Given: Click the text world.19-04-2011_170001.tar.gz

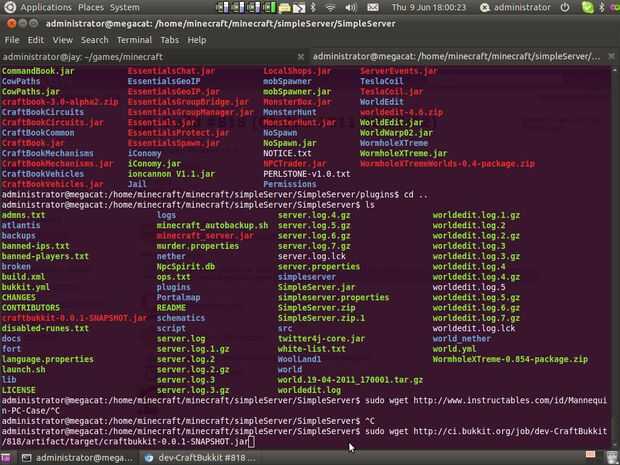Looking at the screenshot, I should click(x=350, y=380).
